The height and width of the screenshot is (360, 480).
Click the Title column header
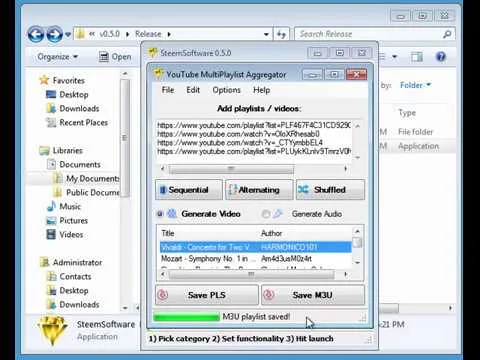[168, 233]
